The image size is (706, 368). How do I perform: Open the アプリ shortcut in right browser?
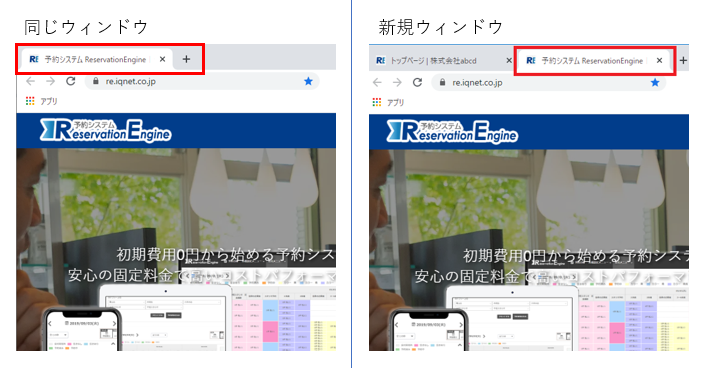point(389,102)
